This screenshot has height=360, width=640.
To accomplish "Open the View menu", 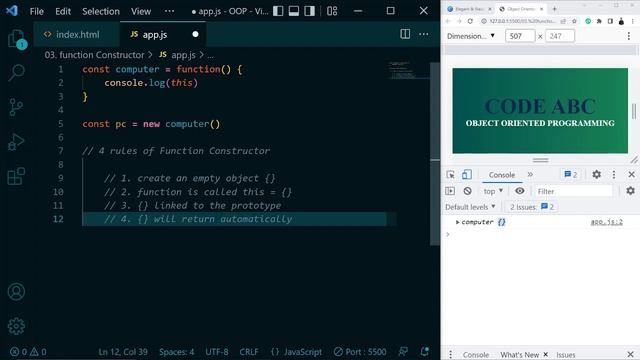I will [141, 11].
